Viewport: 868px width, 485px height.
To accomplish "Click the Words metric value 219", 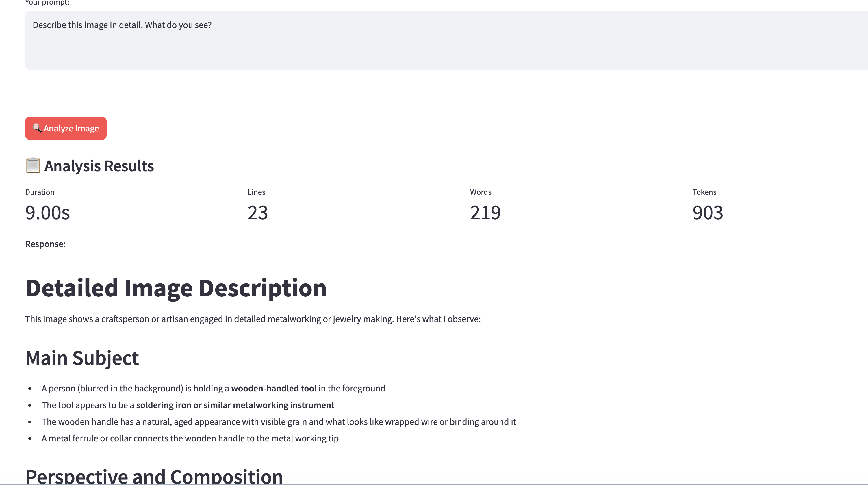I will click(x=485, y=213).
